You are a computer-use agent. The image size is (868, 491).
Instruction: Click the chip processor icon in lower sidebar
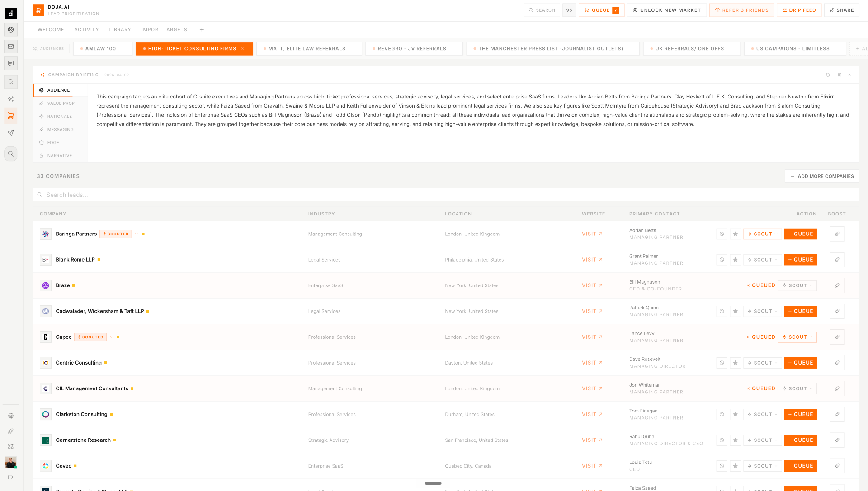(11, 416)
